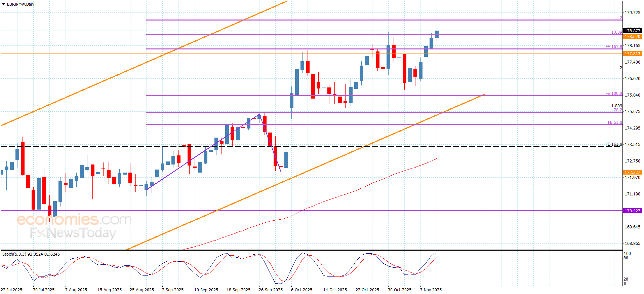
Task: Click the purple FE 61.8 Fibonacci label
Action: (x=615, y=122)
